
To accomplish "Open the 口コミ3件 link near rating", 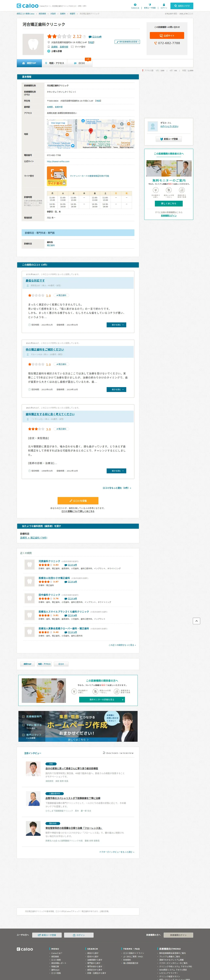I will (97, 37).
